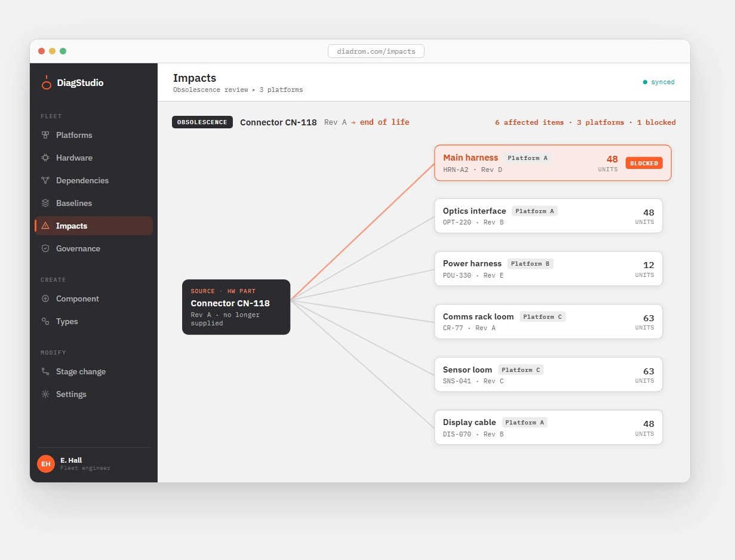Screen dimensions: 735x560
Task: Click the 'DiagStudio' brand name
Action: coord(80,83)
